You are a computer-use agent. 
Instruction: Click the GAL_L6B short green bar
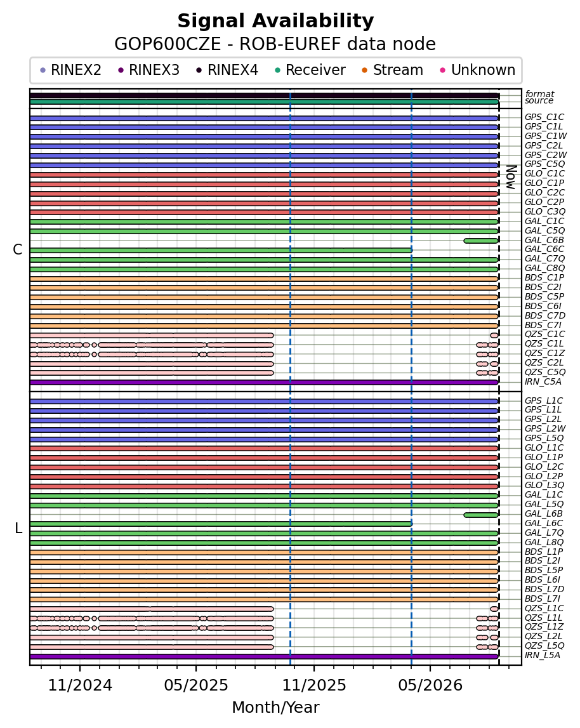[481, 515]
